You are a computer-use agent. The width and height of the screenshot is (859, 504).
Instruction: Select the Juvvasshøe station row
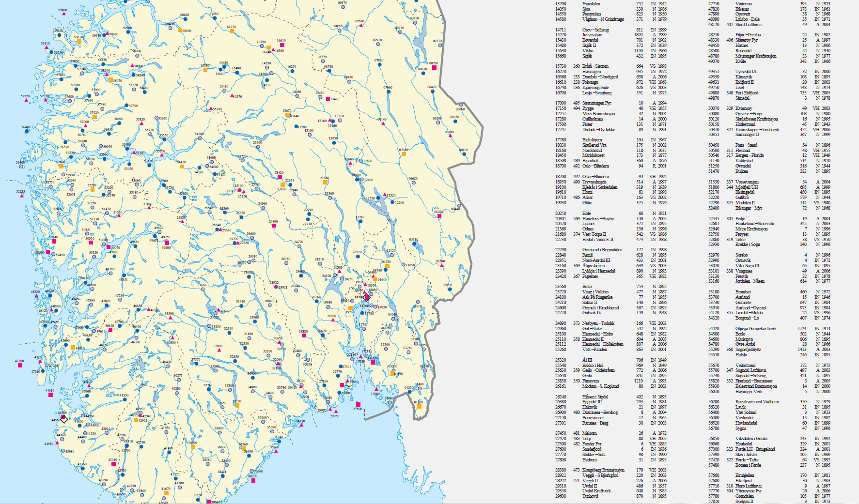tap(611, 35)
